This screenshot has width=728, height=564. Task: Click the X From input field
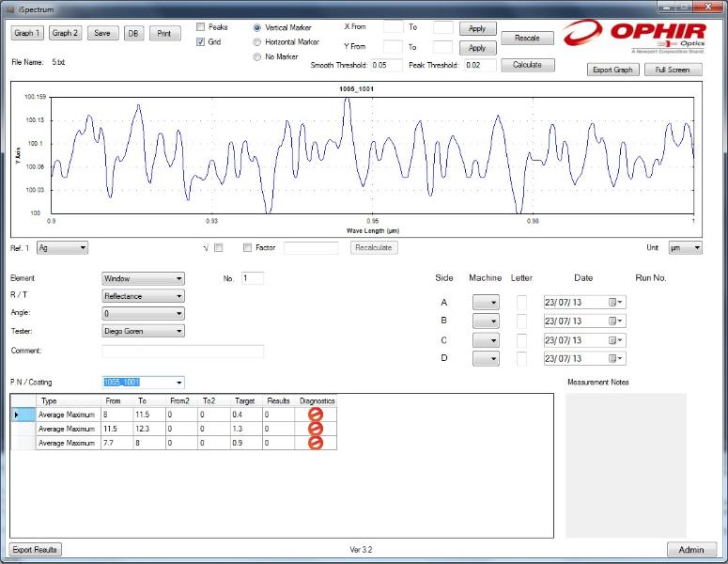pos(394,27)
